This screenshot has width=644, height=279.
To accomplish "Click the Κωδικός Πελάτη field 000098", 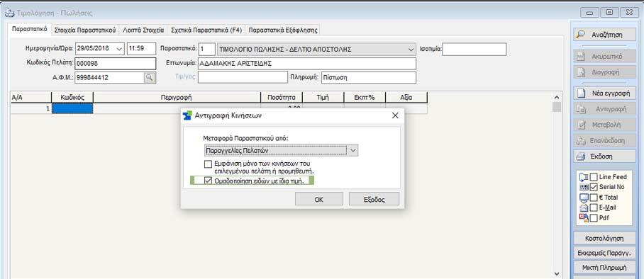I will [116, 64].
